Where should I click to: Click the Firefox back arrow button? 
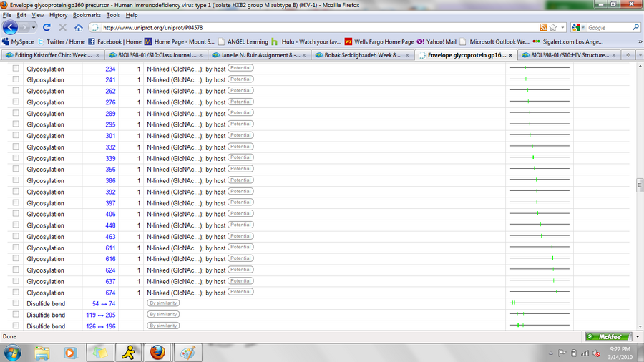[x=11, y=27]
